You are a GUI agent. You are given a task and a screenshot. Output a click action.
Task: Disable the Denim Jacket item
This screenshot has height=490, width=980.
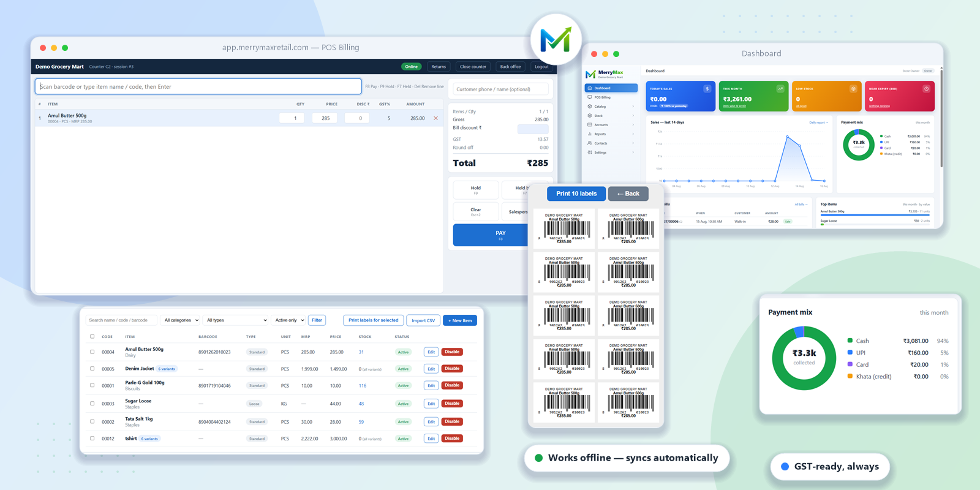tap(452, 369)
